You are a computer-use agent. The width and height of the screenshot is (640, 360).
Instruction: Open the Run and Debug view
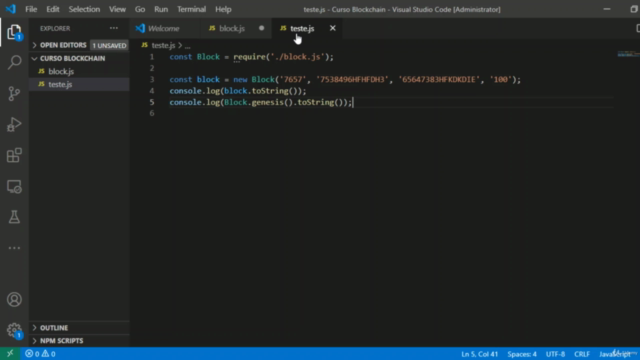point(14,124)
